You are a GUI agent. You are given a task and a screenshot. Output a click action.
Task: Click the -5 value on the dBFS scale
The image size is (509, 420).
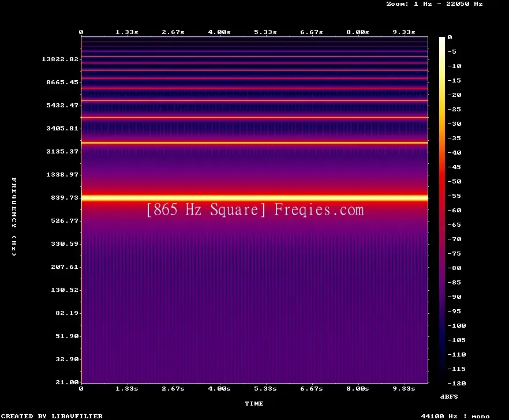(x=452, y=51)
